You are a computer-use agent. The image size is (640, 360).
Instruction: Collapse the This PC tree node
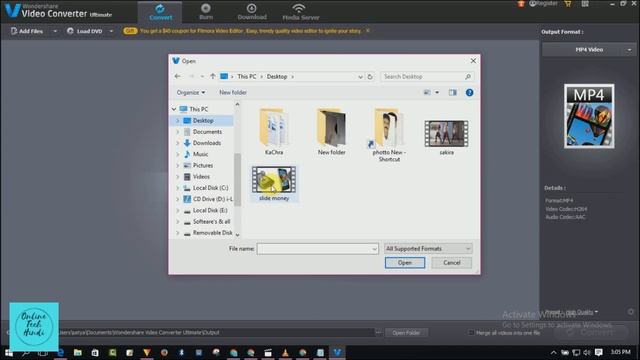[x=174, y=109]
